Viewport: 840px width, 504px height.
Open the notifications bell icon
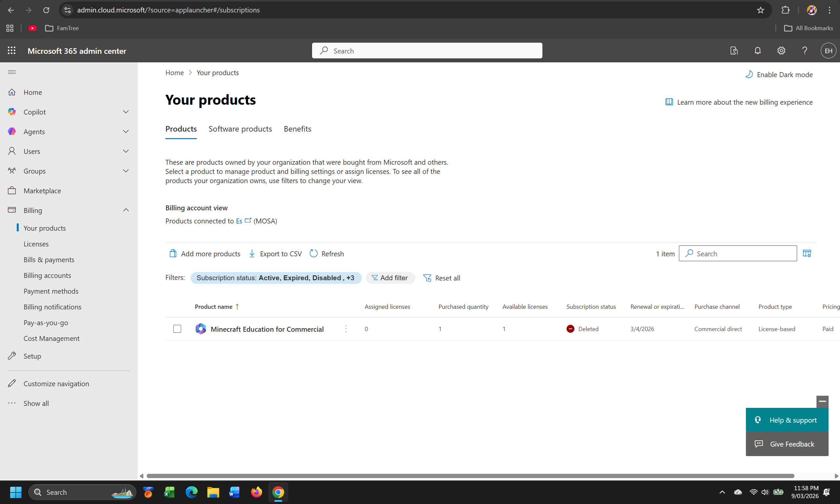[x=758, y=51]
